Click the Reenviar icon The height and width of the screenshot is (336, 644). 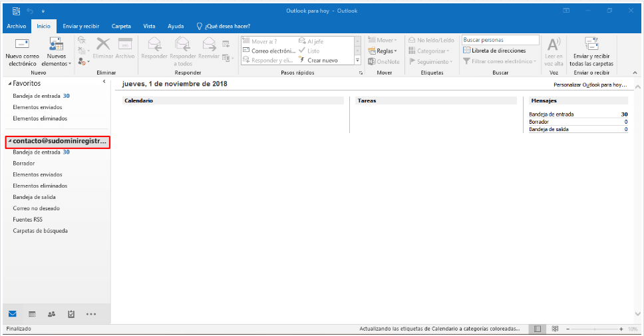[209, 44]
